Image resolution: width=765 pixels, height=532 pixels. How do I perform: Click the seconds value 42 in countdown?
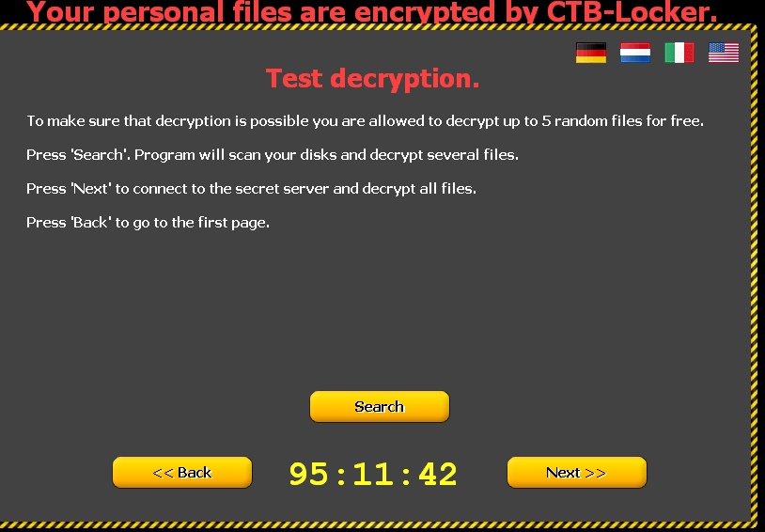point(438,474)
